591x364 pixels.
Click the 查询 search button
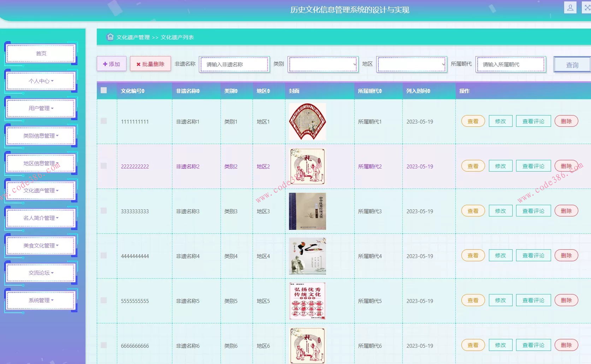point(572,65)
